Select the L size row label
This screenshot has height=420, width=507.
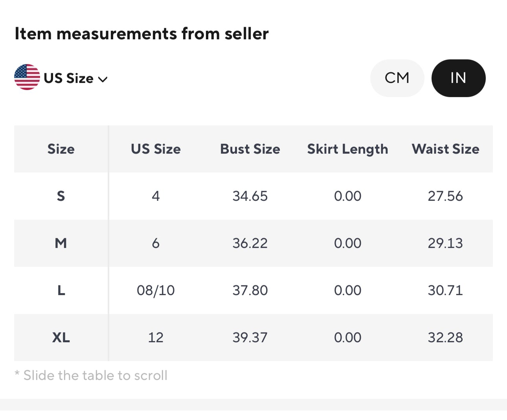point(61,290)
